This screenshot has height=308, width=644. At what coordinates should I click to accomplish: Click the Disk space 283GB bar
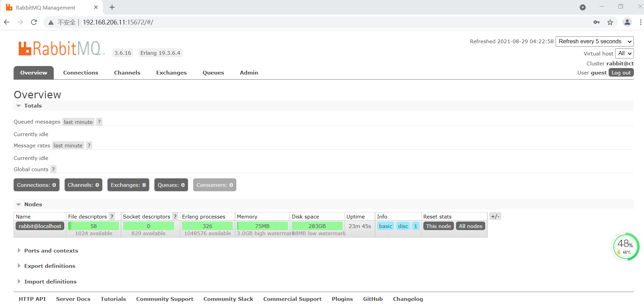[x=317, y=226]
